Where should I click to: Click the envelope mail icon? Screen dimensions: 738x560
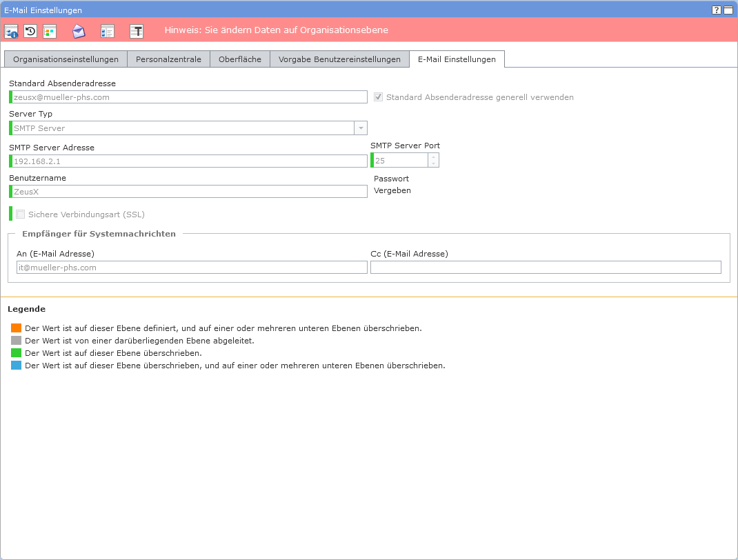79,31
